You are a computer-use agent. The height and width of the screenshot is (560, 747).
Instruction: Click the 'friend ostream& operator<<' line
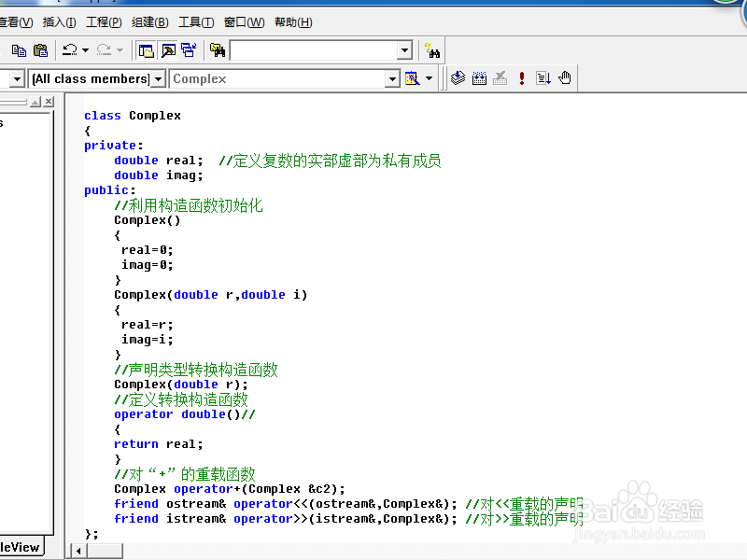(286, 504)
